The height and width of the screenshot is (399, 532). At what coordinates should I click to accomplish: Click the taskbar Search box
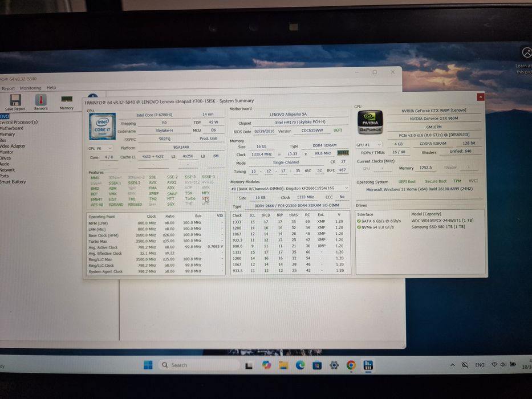tap(199, 365)
